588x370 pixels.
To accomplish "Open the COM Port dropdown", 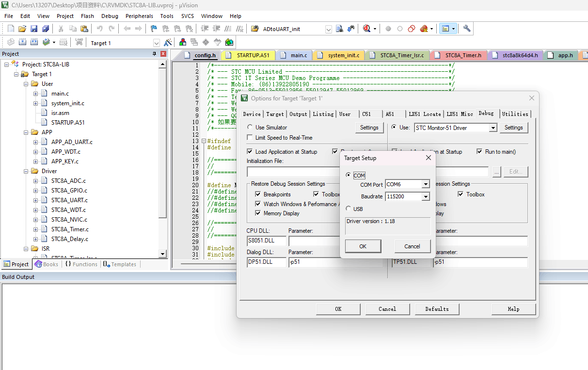I will pyautogui.click(x=425, y=184).
